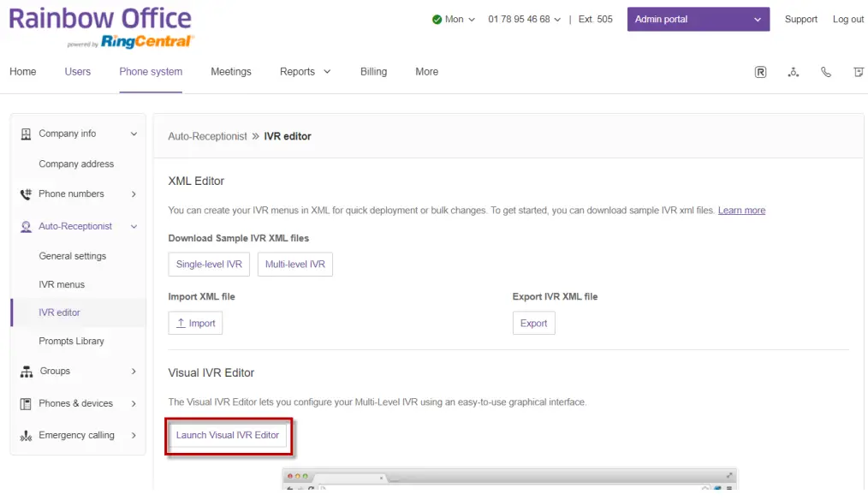Go to the Billing tab
The width and height of the screenshot is (868, 500).
pyautogui.click(x=373, y=72)
